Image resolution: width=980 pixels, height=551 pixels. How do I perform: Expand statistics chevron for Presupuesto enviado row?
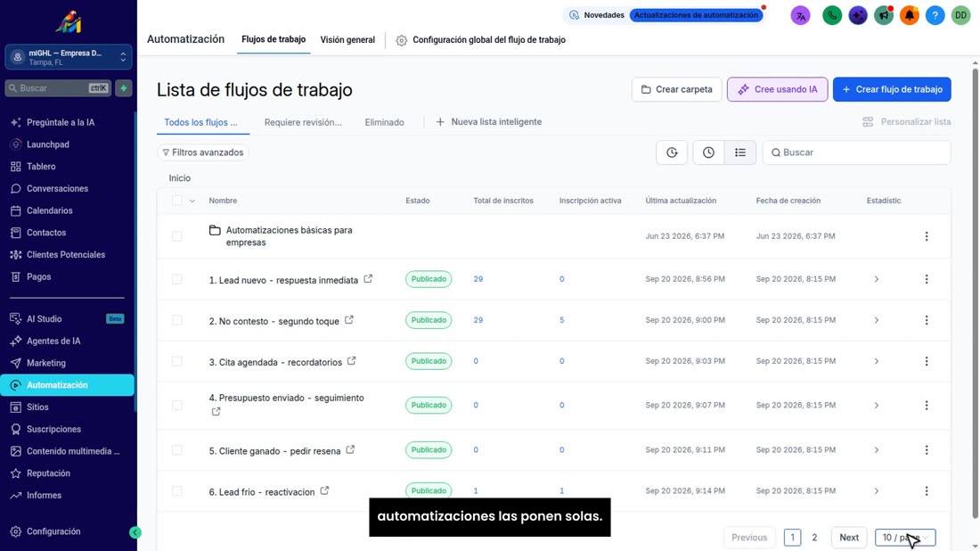877,406
